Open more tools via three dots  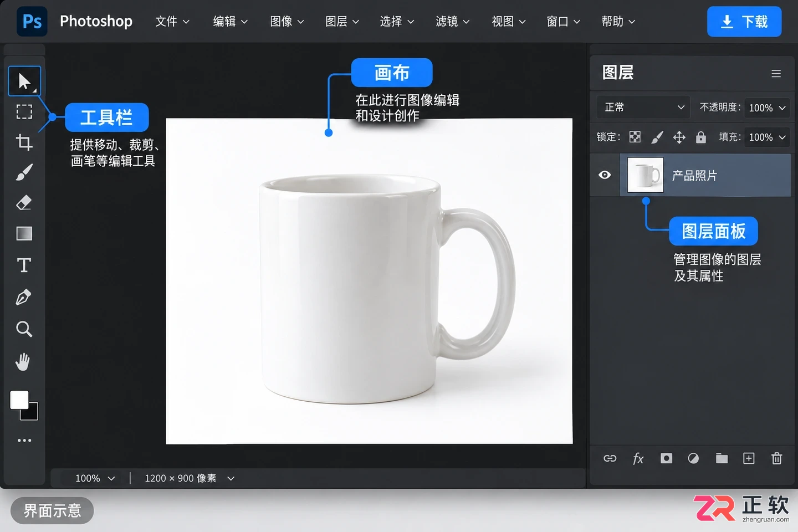click(x=24, y=441)
